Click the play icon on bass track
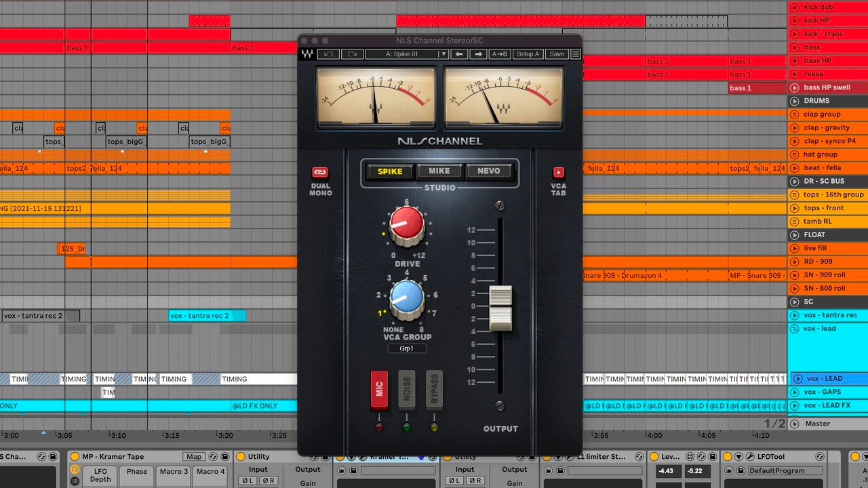Viewport: 868px width, 488px height. click(794, 47)
